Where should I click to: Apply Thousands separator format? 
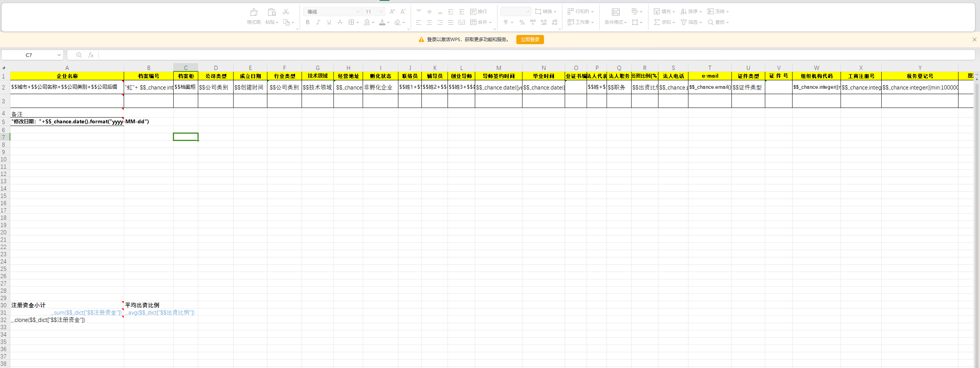tap(532, 22)
